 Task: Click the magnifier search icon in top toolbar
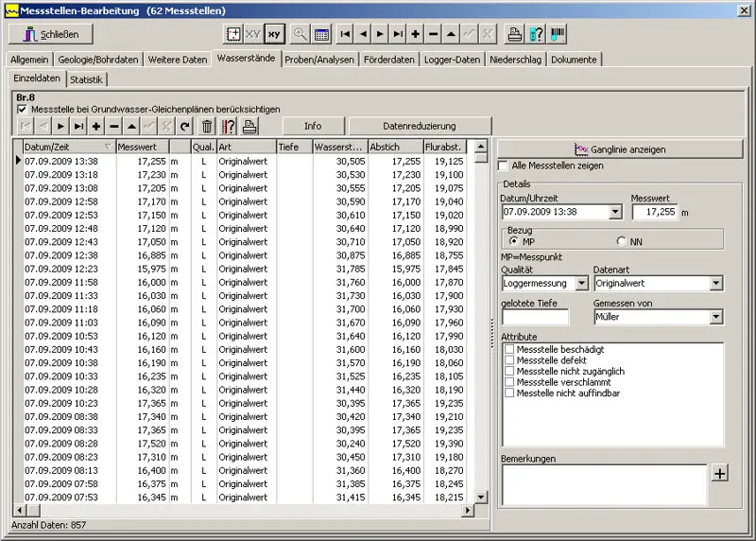coord(301,34)
